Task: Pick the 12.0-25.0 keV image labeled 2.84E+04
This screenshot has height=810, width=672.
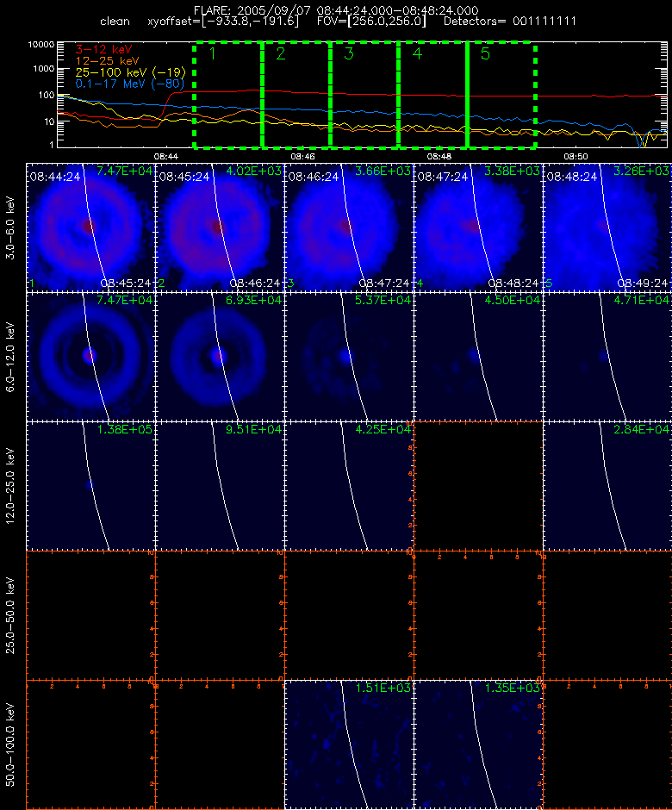Action: tap(607, 486)
